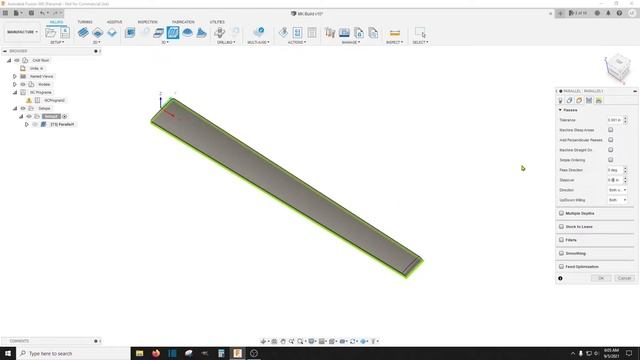Open the Heights tab in Parallel dialog

tap(579, 100)
